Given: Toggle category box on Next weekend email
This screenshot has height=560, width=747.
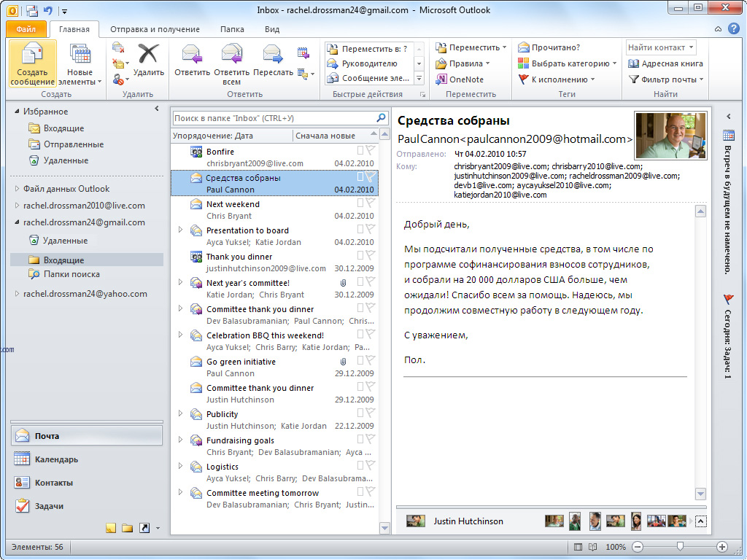Looking at the screenshot, I should coord(360,204).
